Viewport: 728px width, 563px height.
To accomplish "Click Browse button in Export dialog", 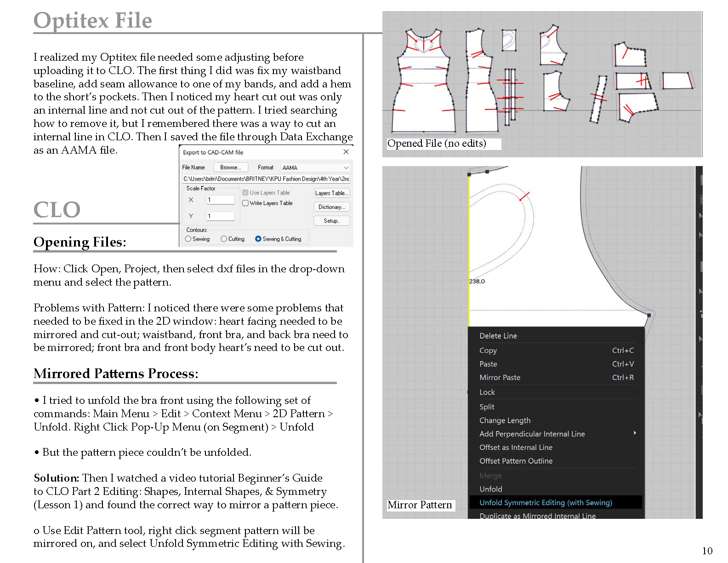I will (231, 167).
